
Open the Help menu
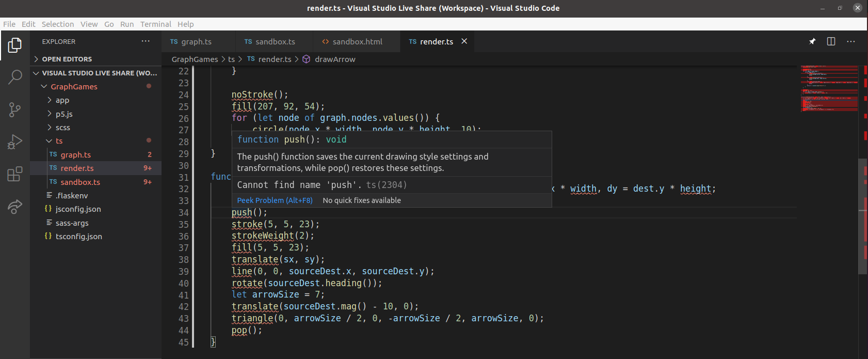click(186, 24)
